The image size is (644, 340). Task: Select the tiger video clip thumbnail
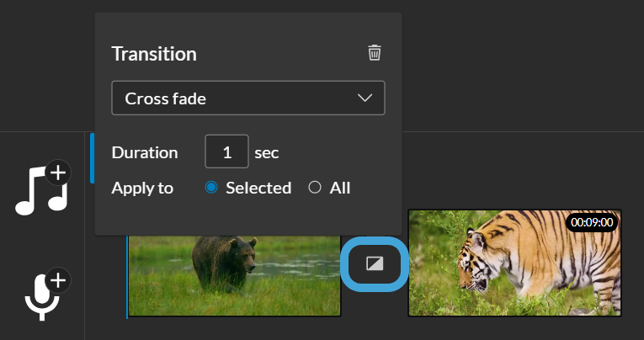coord(514,263)
